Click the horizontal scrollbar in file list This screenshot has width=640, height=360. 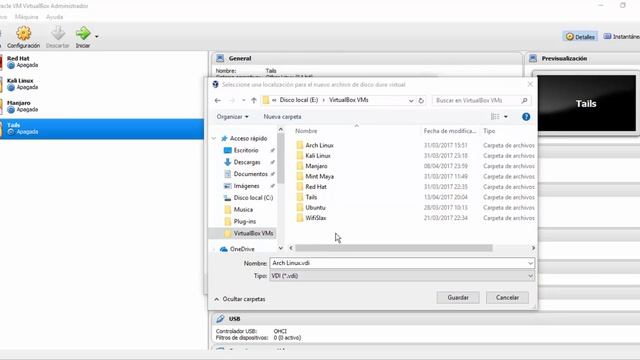tap(393, 248)
